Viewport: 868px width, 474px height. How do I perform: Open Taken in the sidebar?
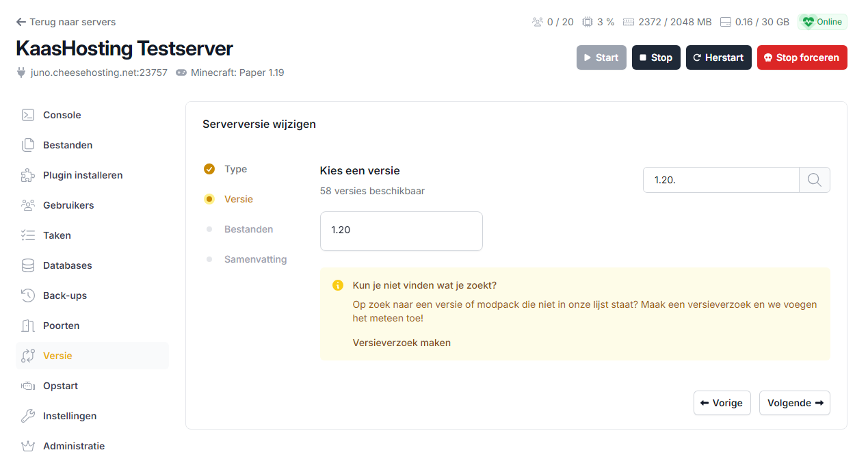pyautogui.click(x=57, y=235)
